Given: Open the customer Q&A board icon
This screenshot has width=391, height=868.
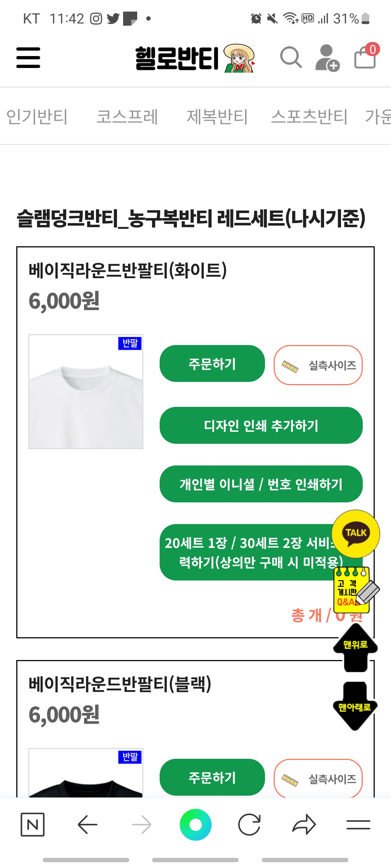Looking at the screenshot, I should (356, 590).
